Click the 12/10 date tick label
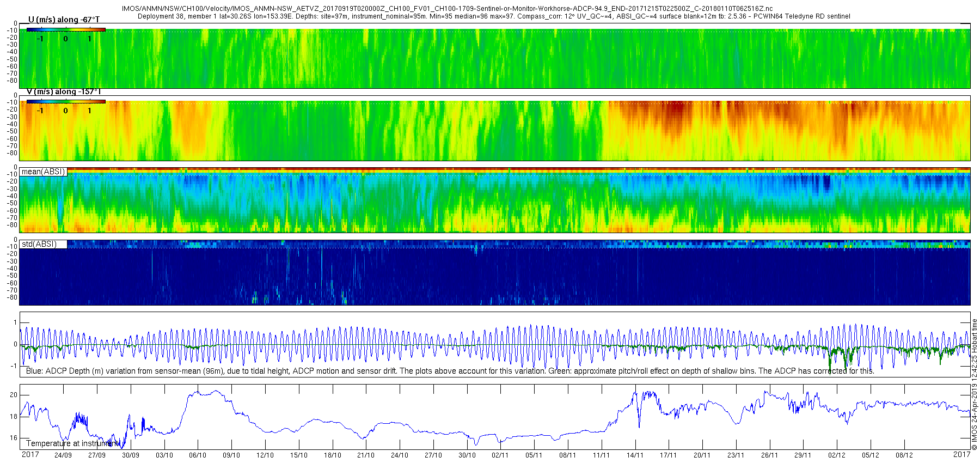The height and width of the screenshot is (463, 980). pyautogui.click(x=265, y=455)
